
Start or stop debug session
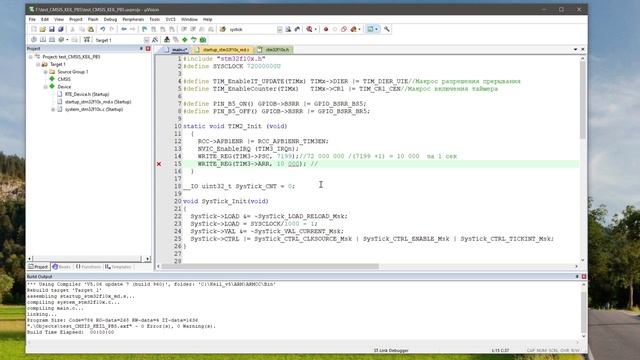[310, 29]
